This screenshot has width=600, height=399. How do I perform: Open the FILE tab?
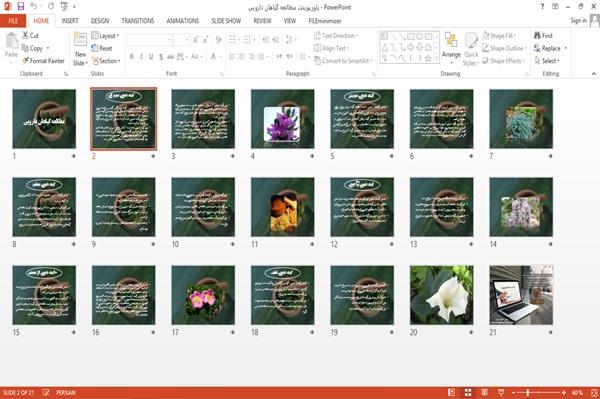[x=13, y=21]
